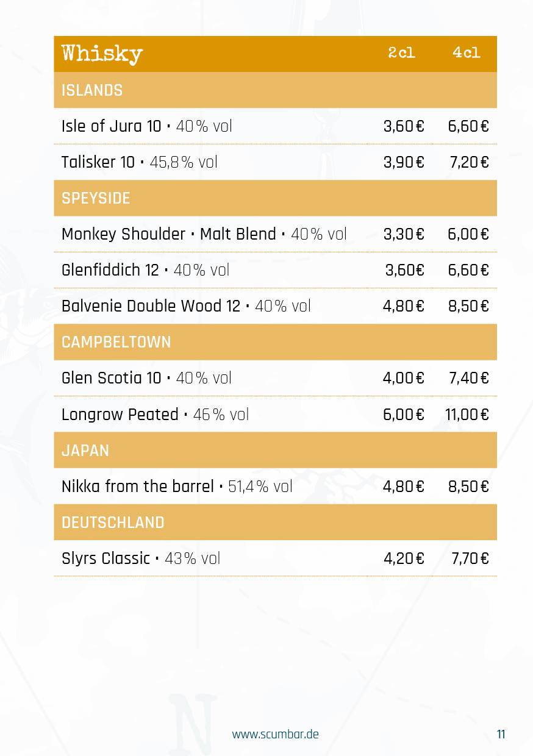Screen dimensions: 533x756
Task: Click page number 11
Action: click(x=501, y=734)
